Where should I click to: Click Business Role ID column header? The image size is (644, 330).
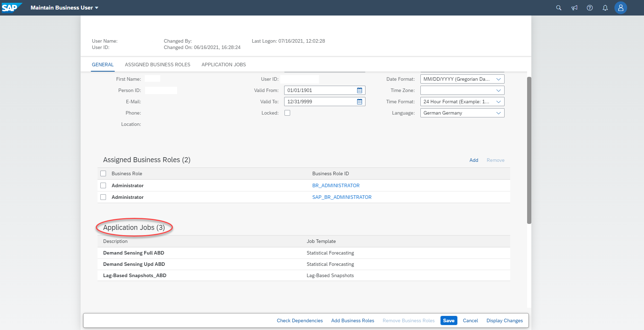(330, 173)
